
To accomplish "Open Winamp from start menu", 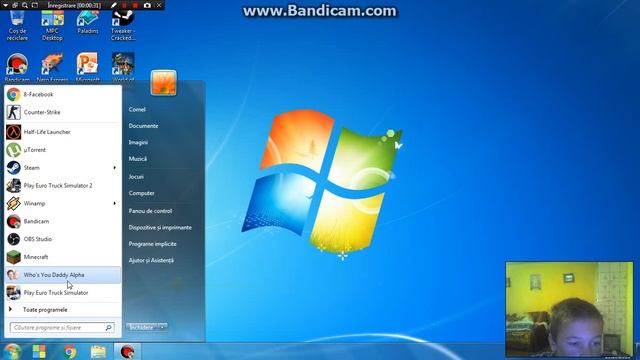I will (63, 203).
